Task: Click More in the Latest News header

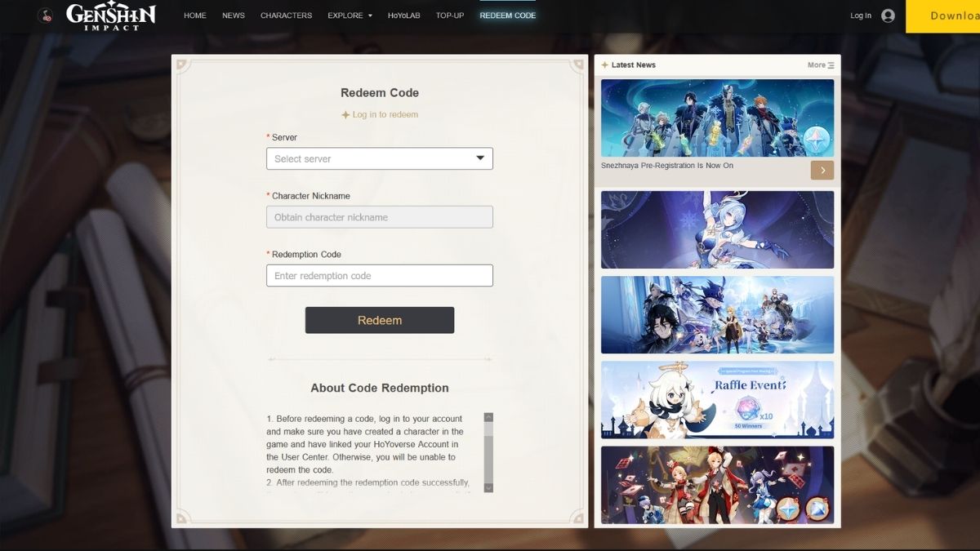Action: (x=817, y=65)
